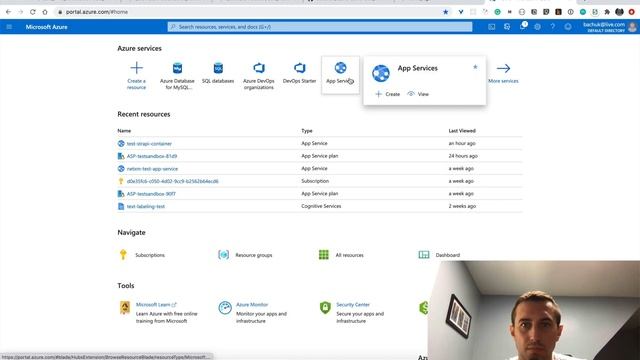The width and height of the screenshot is (640, 360).
Task: Open the subscription ID resource link
Action: (x=173, y=181)
